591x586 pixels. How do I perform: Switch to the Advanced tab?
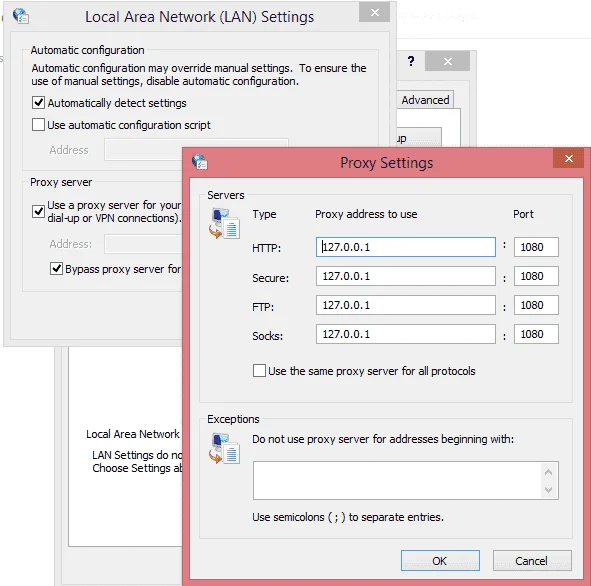pos(425,100)
